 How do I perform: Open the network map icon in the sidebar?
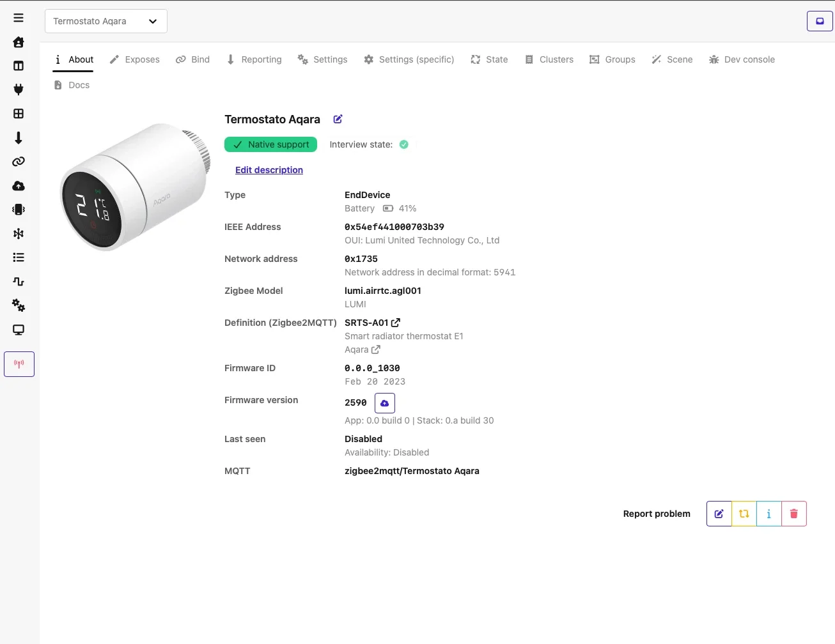(x=19, y=234)
